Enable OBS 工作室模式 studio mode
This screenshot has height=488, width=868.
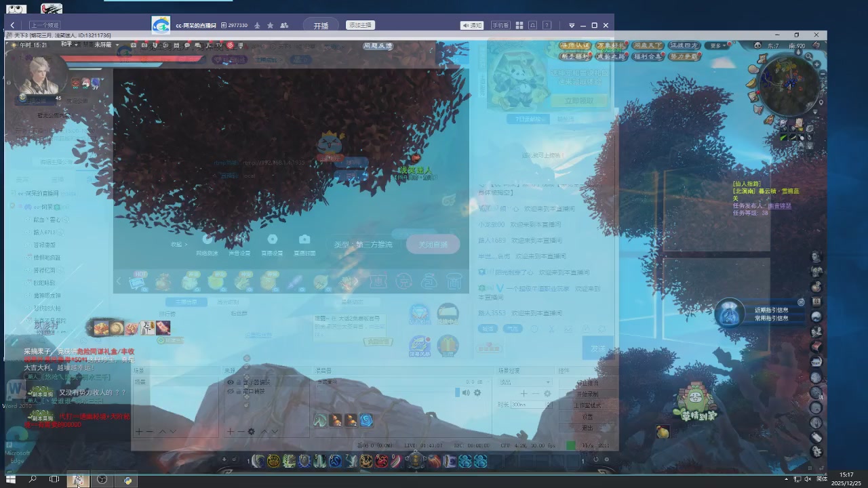tap(587, 405)
